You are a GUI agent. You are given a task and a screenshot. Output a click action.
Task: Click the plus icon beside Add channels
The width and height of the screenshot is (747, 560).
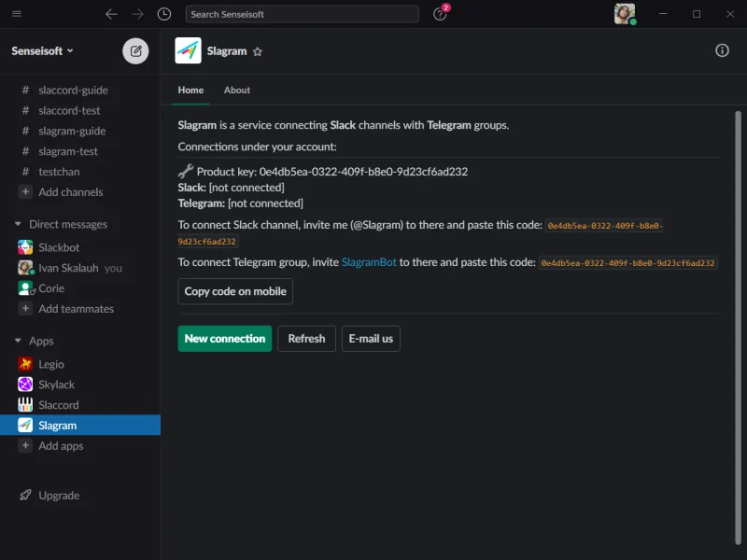tap(25, 192)
